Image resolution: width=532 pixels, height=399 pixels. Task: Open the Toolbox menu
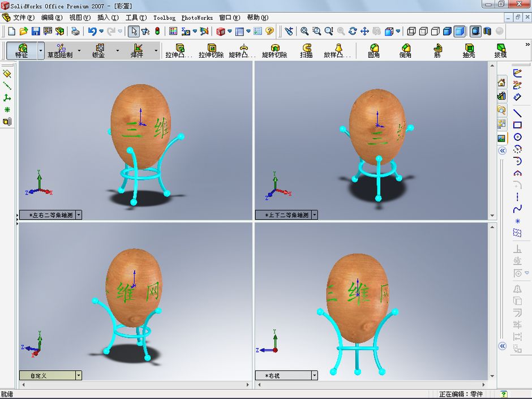click(164, 18)
